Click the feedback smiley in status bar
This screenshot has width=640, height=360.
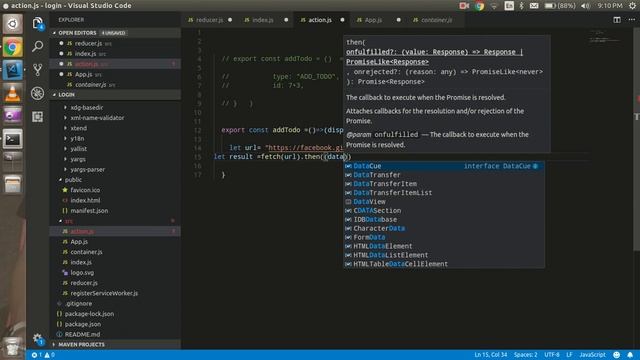pos(616,355)
